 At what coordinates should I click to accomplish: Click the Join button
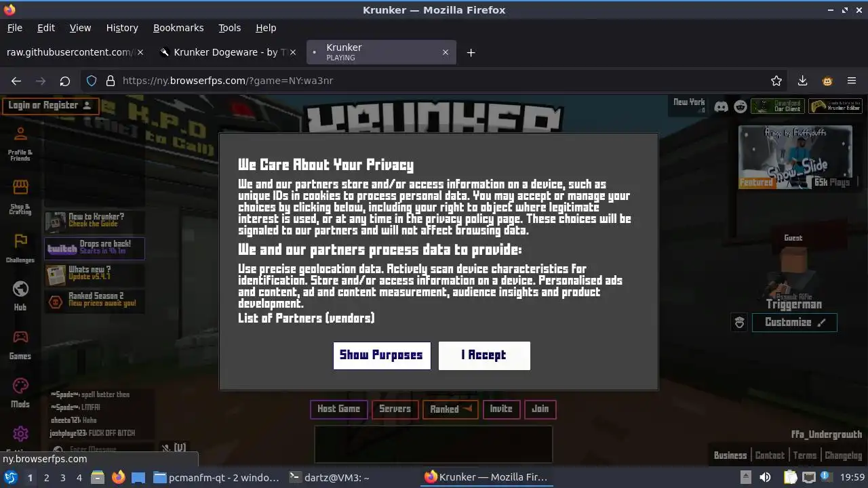click(x=540, y=409)
